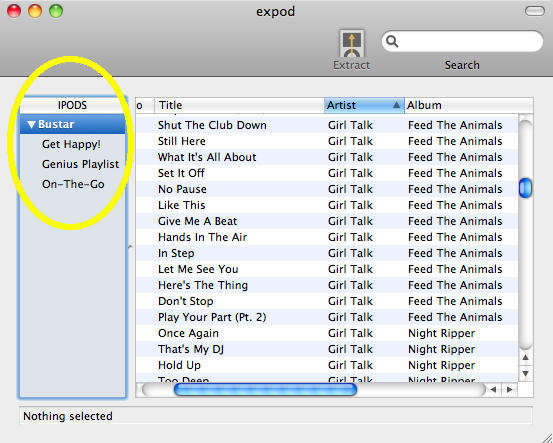Click the green zoom window button
The width and height of the screenshot is (553, 443).
(56, 11)
